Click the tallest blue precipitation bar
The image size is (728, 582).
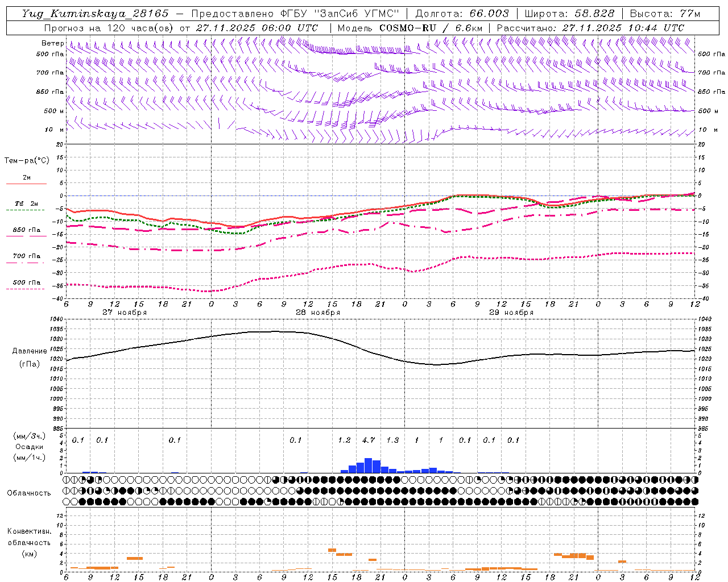[x=368, y=465]
